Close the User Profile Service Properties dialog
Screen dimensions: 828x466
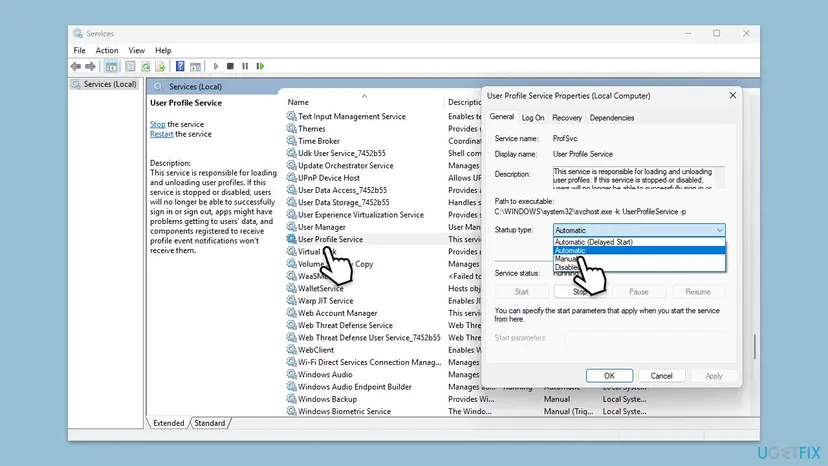click(x=732, y=96)
